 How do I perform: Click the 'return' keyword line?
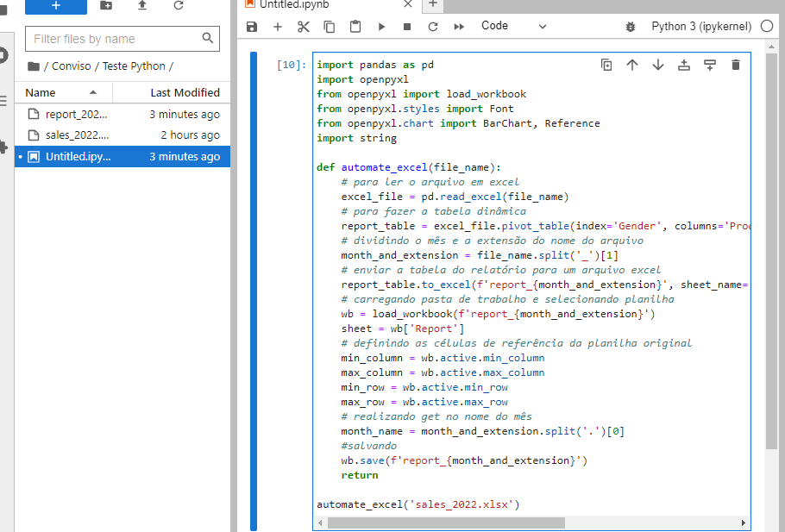(360, 475)
